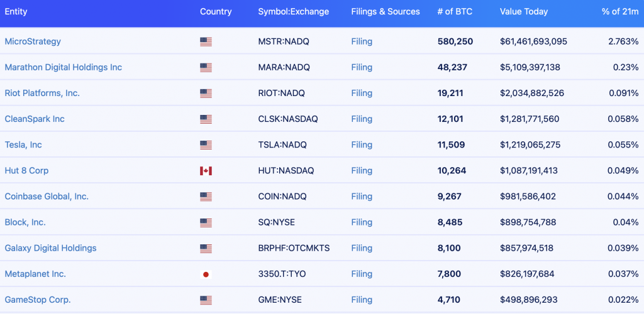Click the % of 21m column header
This screenshot has height=314, width=644.
(x=620, y=11)
